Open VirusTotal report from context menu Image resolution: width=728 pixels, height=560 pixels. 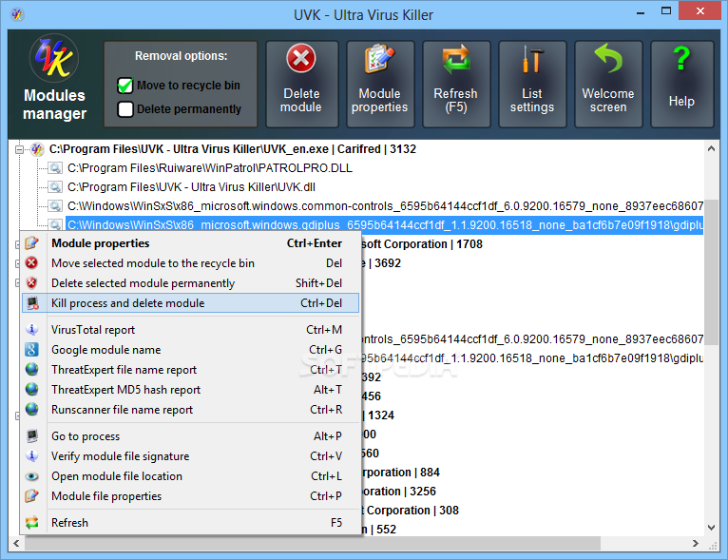(190, 330)
